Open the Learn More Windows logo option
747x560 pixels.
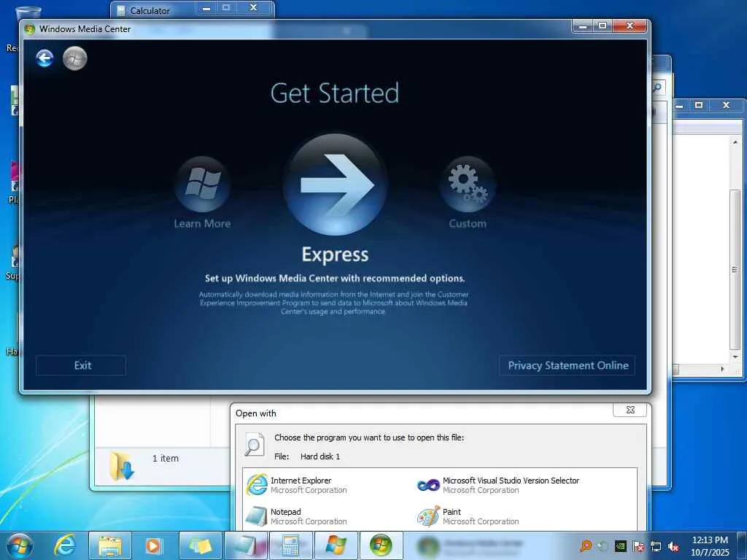(202, 184)
